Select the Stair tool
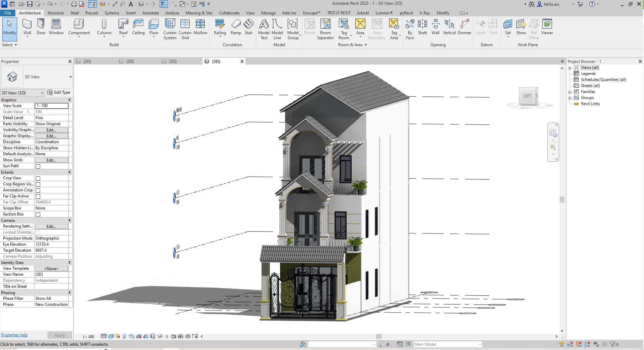This screenshot has width=644, height=350. point(248,27)
